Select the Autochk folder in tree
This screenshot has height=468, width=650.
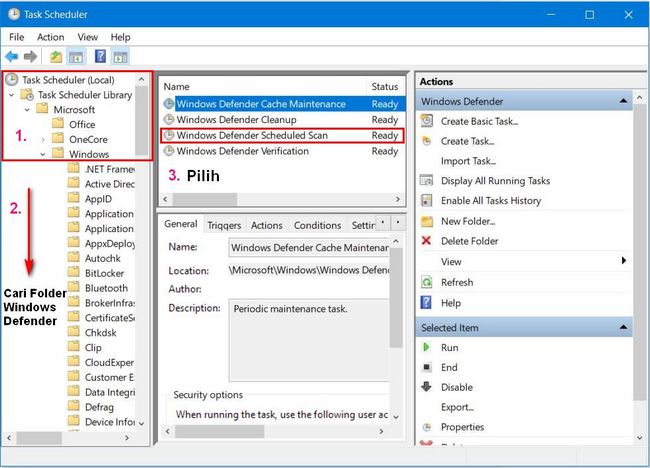coord(103,259)
